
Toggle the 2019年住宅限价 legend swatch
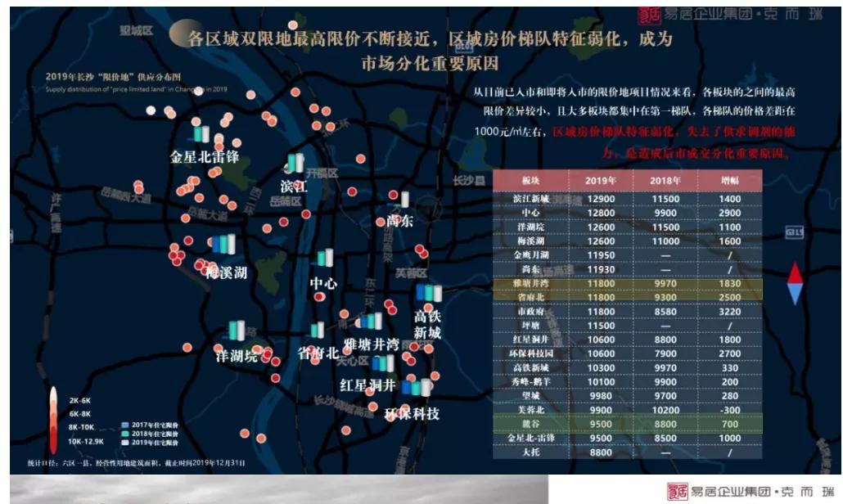point(124,443)
